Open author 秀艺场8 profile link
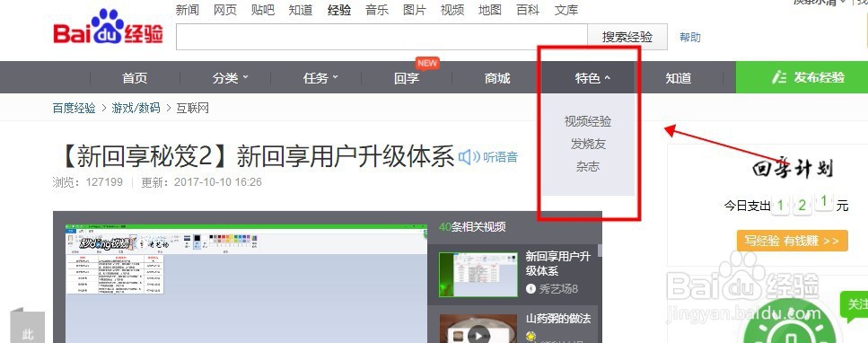Image resolution: width=868 pixels, height=343 pixels. 558,289
